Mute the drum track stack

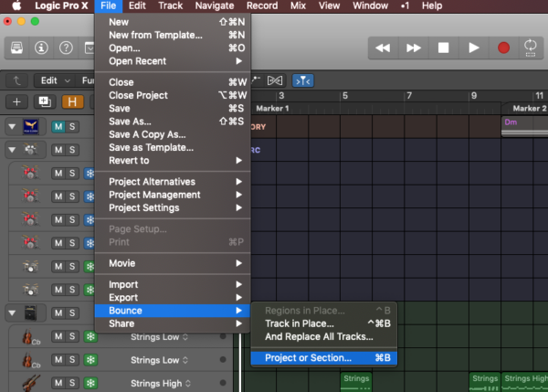click(x=58, y=150)
